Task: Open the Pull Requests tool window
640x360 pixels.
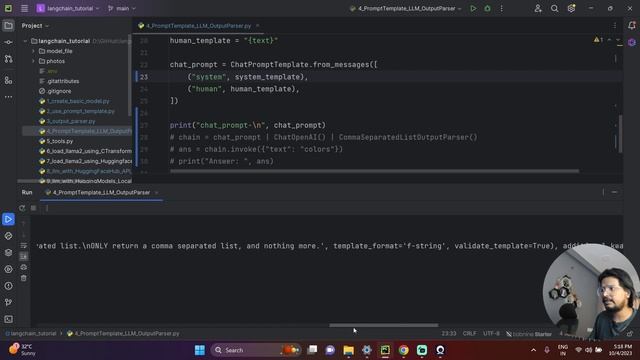Action: [8, 59]
